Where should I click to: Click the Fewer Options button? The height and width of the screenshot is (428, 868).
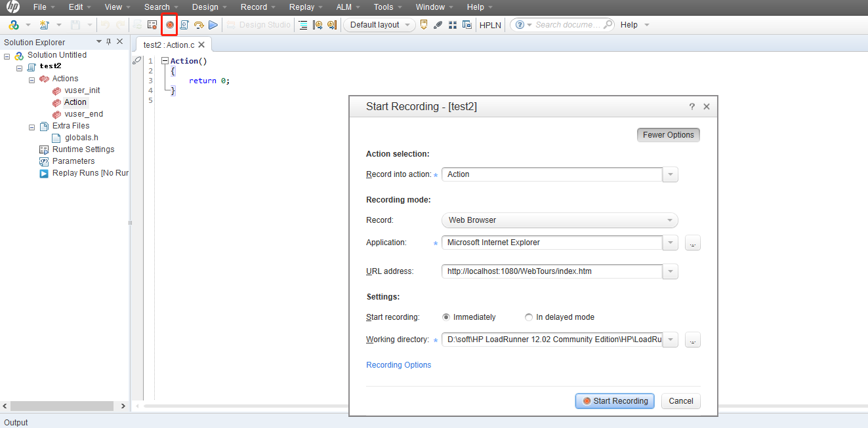669,135
